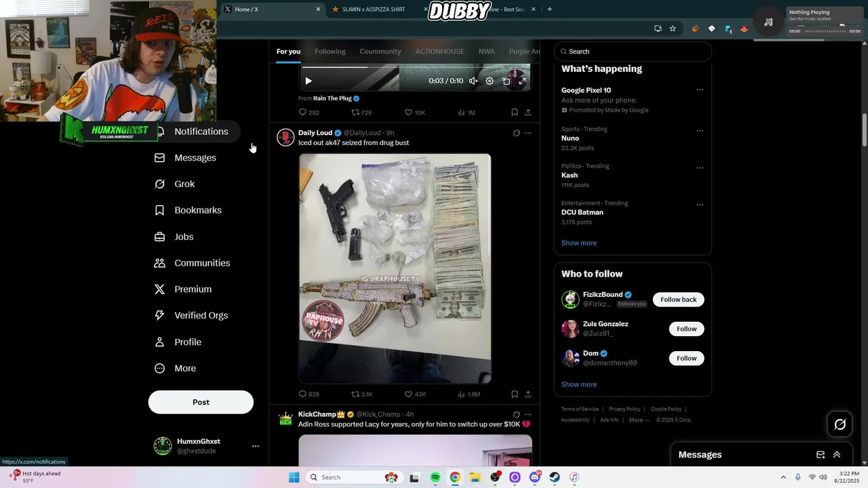Open options for Kash trend
This screenshot has width=868, height=488.
point(700,168)
